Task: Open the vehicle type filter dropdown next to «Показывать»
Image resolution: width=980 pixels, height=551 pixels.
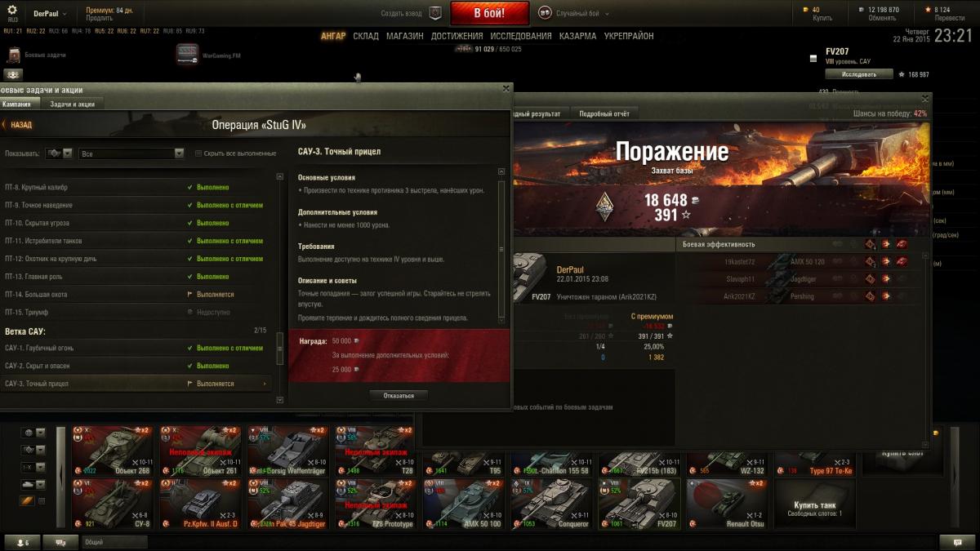Action: click(59, 153)
